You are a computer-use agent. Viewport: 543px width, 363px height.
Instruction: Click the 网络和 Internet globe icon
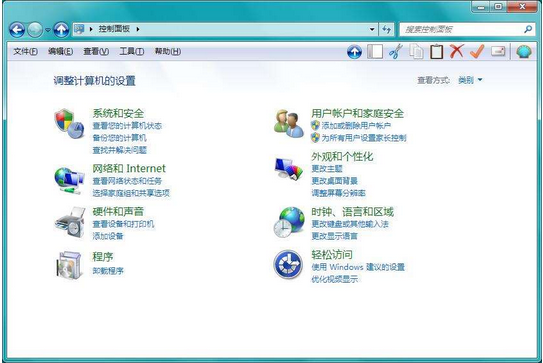69,180
